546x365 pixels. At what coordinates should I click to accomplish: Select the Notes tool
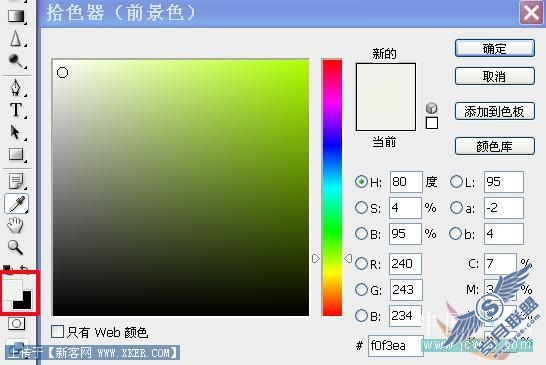tap(16, 181)
